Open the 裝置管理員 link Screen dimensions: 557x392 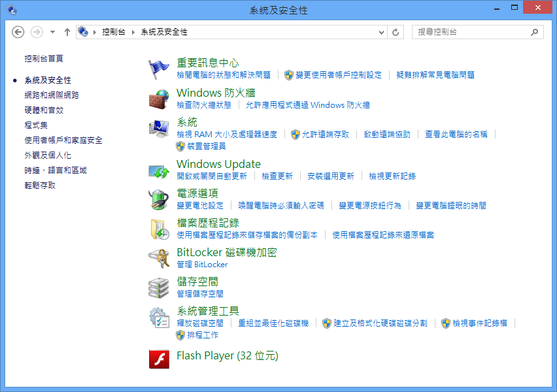click(206, 146)
